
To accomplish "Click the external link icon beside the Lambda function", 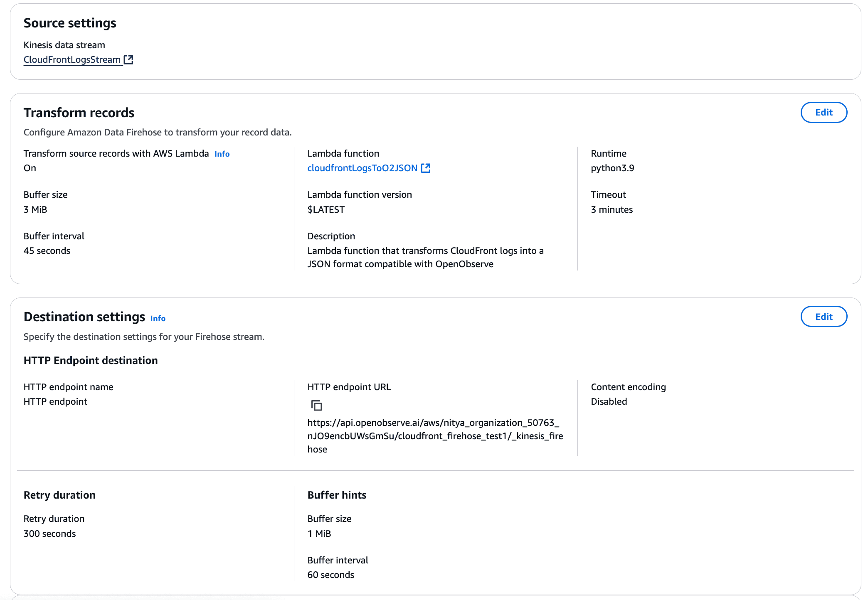I will click(426, 168).
